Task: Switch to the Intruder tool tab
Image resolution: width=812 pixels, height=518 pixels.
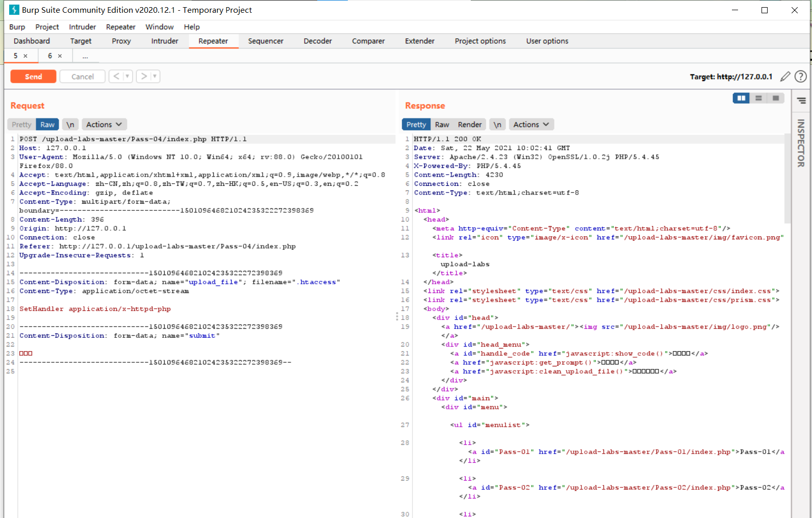Action: 165,41
